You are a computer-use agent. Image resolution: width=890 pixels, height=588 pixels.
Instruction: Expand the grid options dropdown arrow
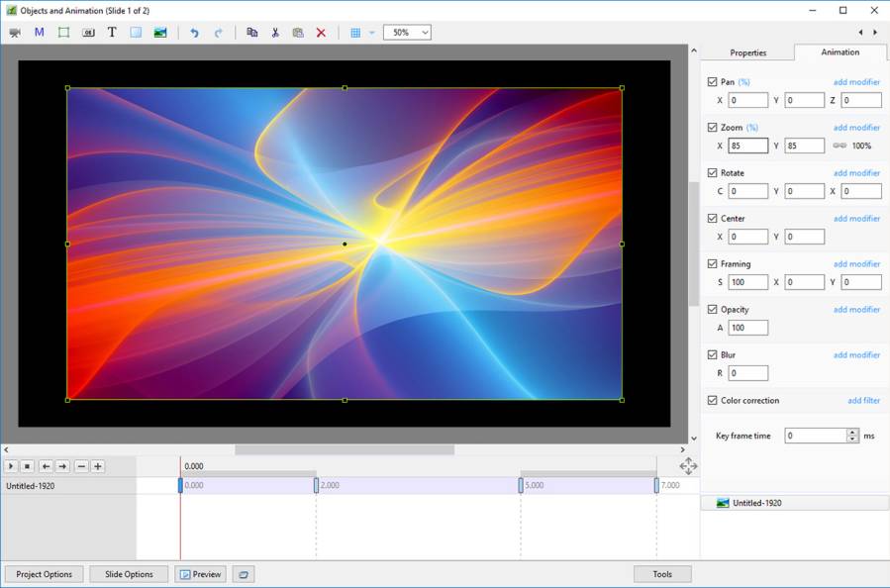pyautogui.click(x=372, y=33)
